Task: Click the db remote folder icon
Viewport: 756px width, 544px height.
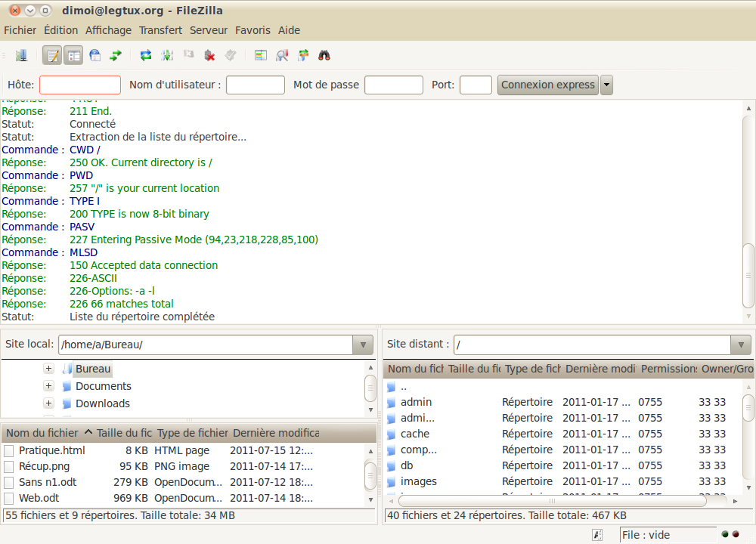Action: 392,466
